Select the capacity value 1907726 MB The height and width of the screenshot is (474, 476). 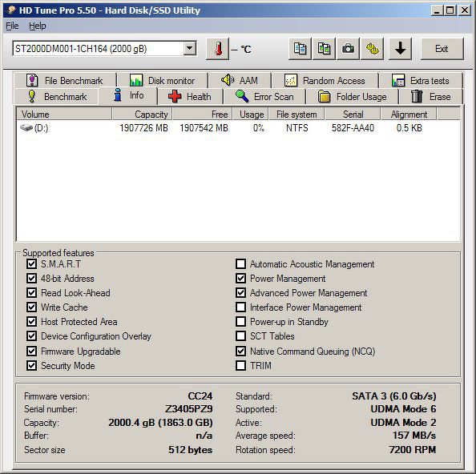pos(143,127)
